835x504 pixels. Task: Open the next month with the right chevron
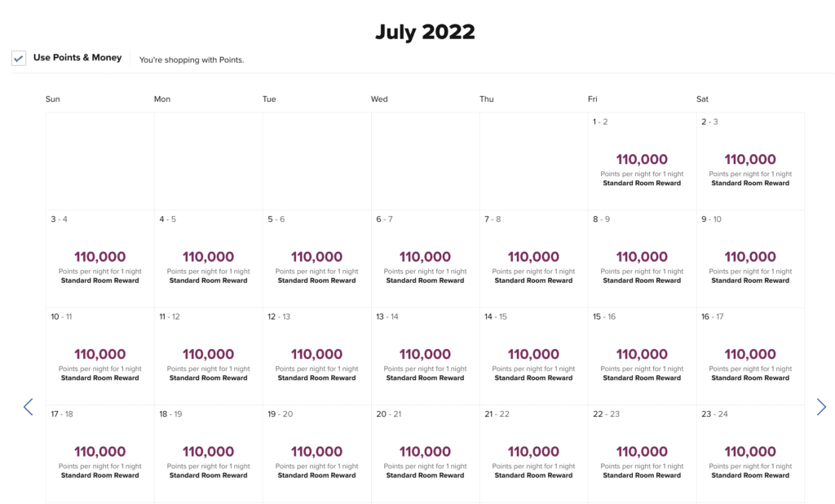822,407
